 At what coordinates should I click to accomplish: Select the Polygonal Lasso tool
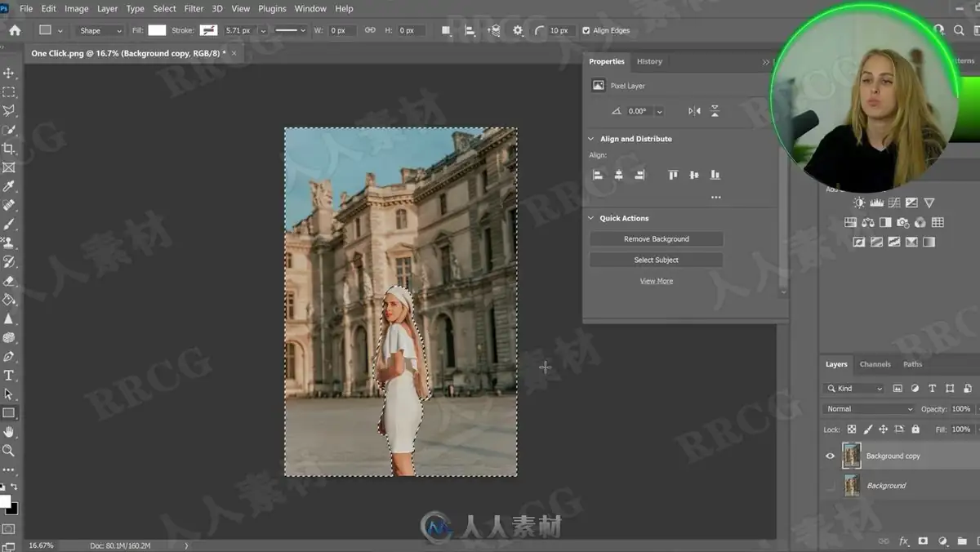pyautogui.click(x=9, y=111)
